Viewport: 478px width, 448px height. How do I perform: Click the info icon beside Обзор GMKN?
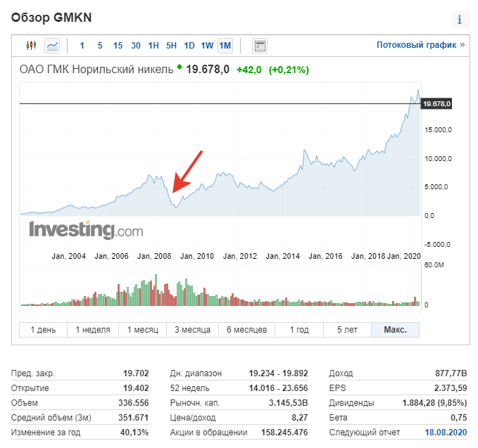(459, 19)
